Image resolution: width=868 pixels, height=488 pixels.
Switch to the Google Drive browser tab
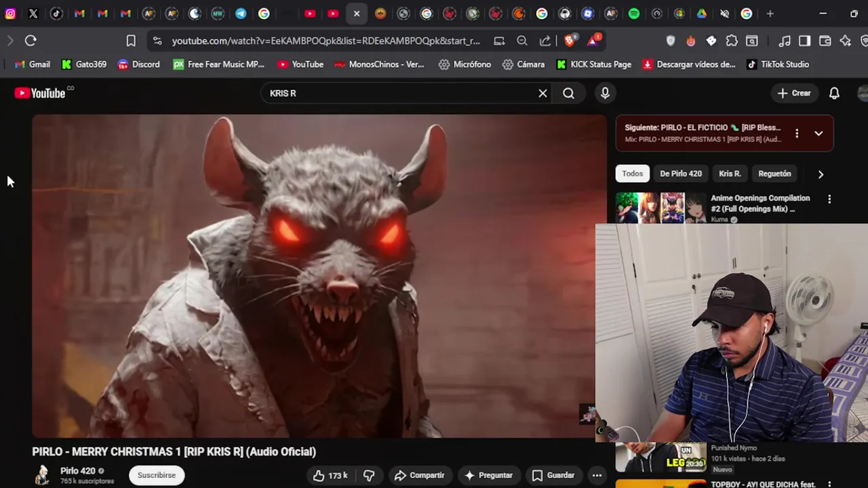(x=701, y=14)
